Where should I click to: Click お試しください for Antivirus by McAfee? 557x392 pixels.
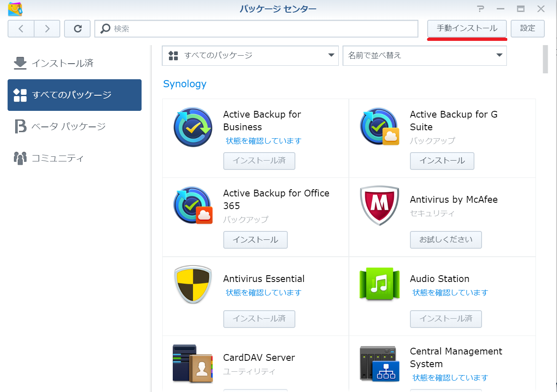tap(446, 239)
